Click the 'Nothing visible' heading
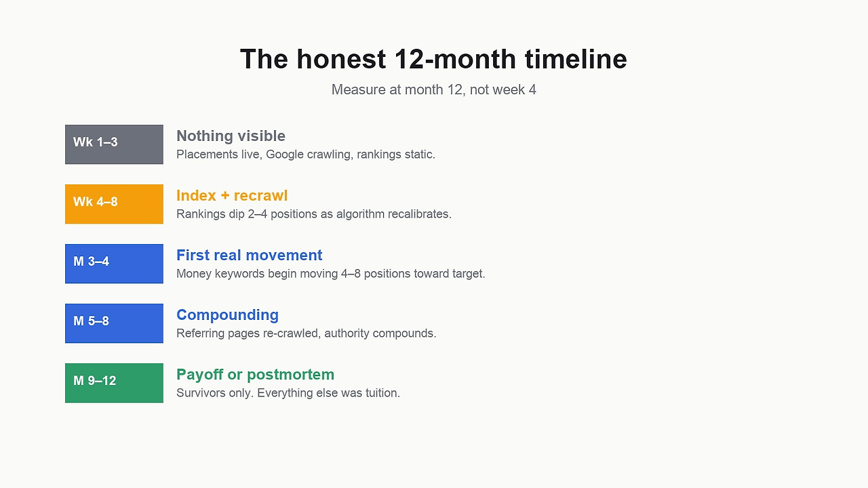This screenshot has height=488, width=868. coord(231,136)
